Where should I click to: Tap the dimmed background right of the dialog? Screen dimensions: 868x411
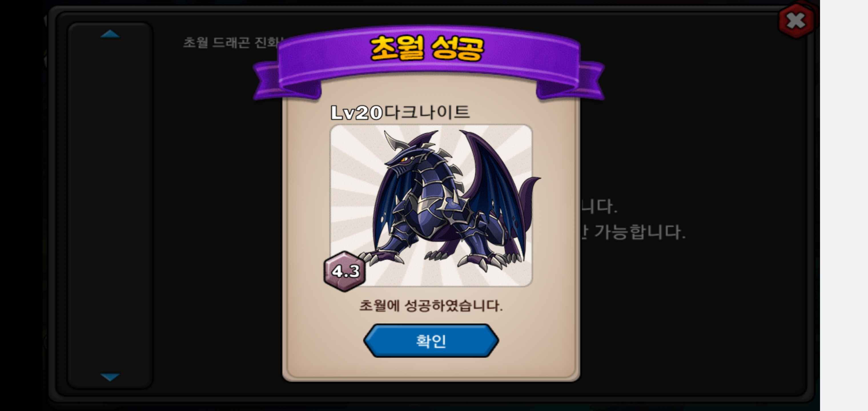click(691, 303)
